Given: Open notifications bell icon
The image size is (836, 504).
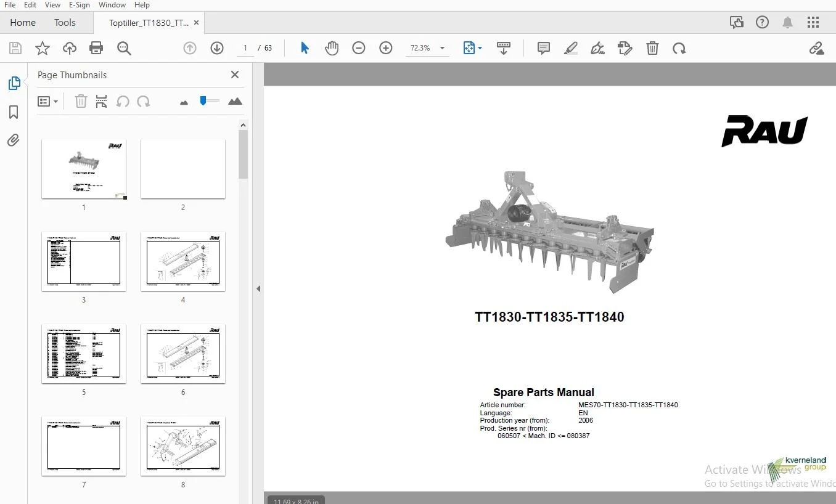Looking at the screenshot, I should (788, 23).
